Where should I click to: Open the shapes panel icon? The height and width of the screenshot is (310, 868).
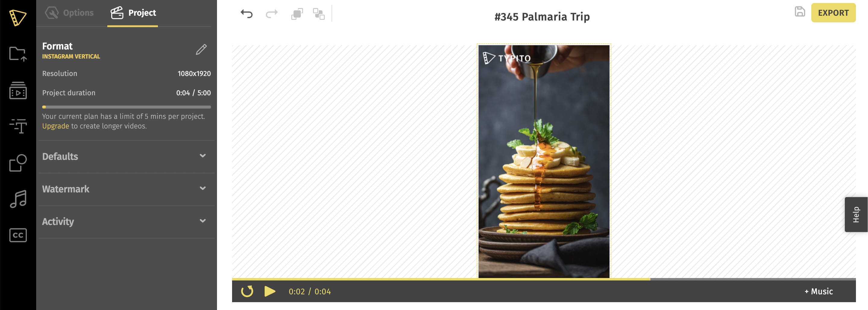coord(18,163)
